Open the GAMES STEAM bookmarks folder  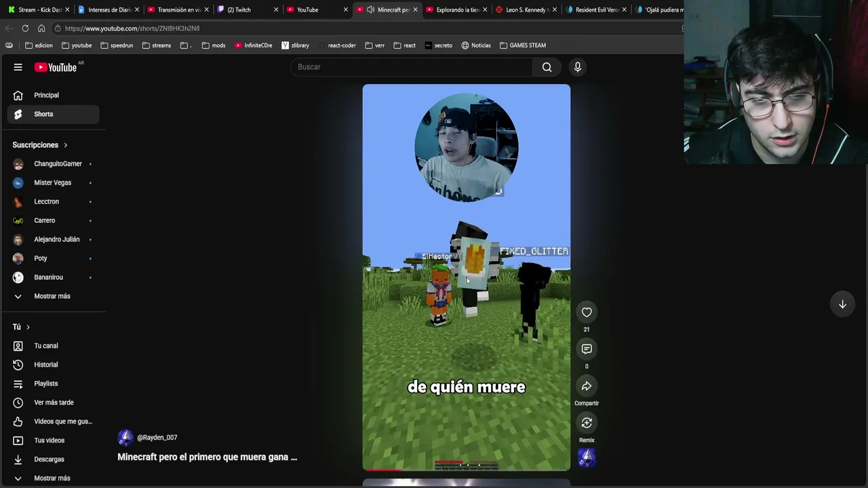pos(523,45)
